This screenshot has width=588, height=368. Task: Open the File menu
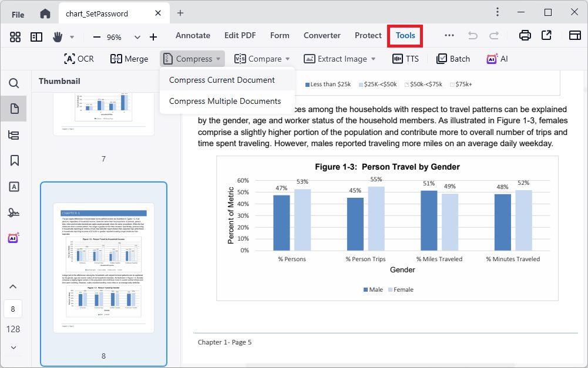[18, 13]
